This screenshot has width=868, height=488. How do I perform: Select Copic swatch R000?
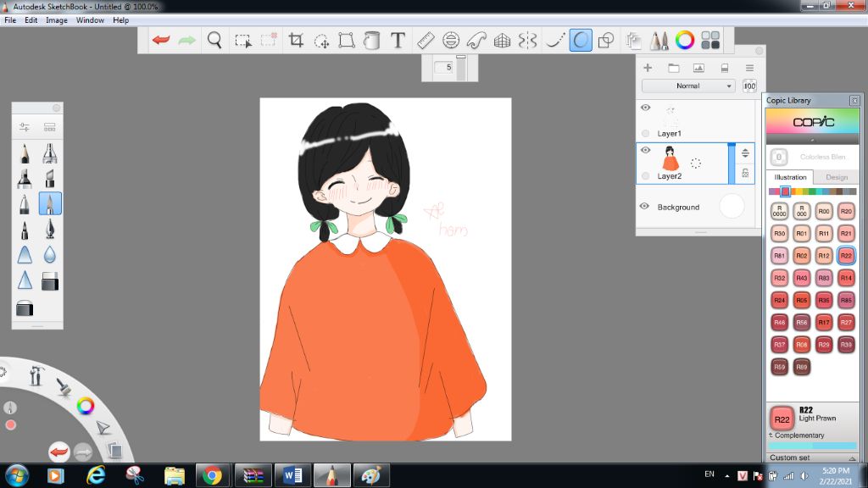pos(802,211)
